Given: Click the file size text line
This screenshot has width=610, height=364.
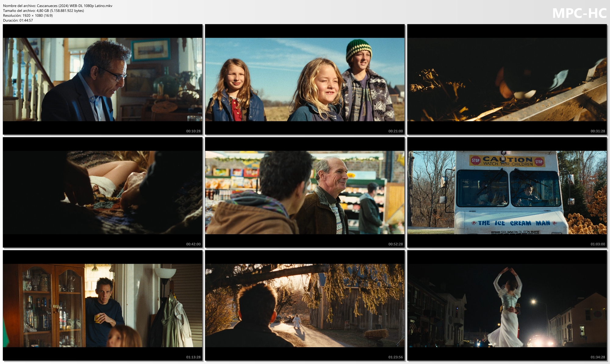Looking at the screenshot, I should (x=43, y=11).
